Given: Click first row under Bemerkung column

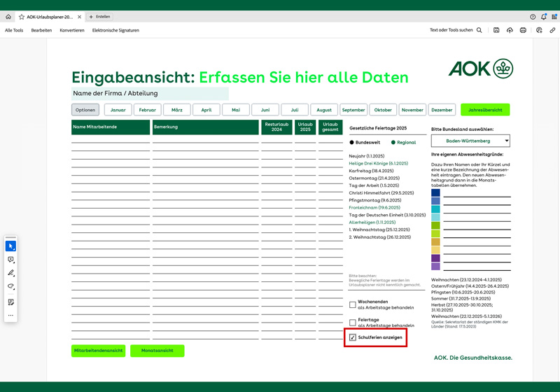Looking at the screenshot, I should 206,139.
